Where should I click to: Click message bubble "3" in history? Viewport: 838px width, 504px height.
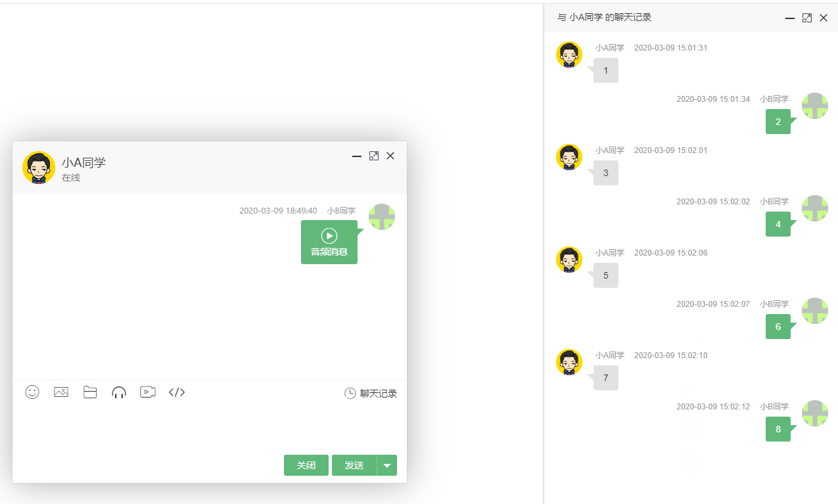tap(606, 173)
